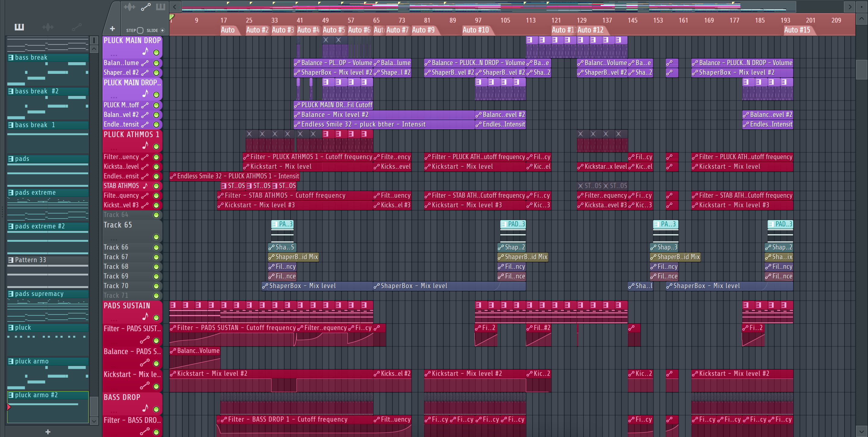Image resolution: width=868 pixels, height=437 pixels.
Task: Mute the PLUCK ATHMOS 1 track
Action: click(x=156, y=146)
